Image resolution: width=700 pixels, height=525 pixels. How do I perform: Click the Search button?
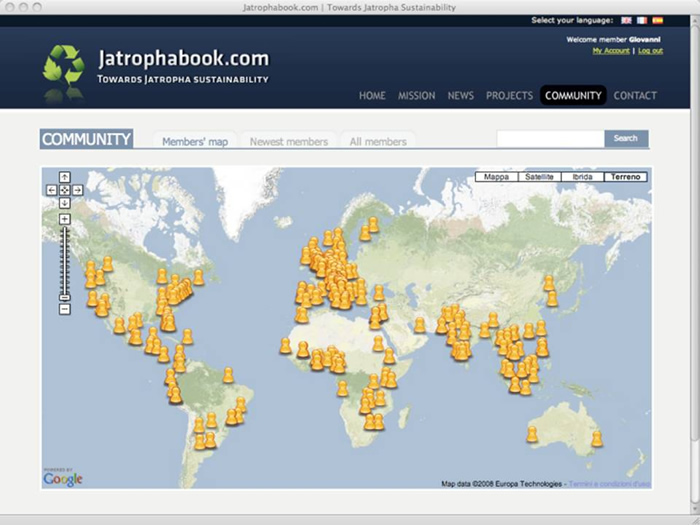(x=626, y=138)
